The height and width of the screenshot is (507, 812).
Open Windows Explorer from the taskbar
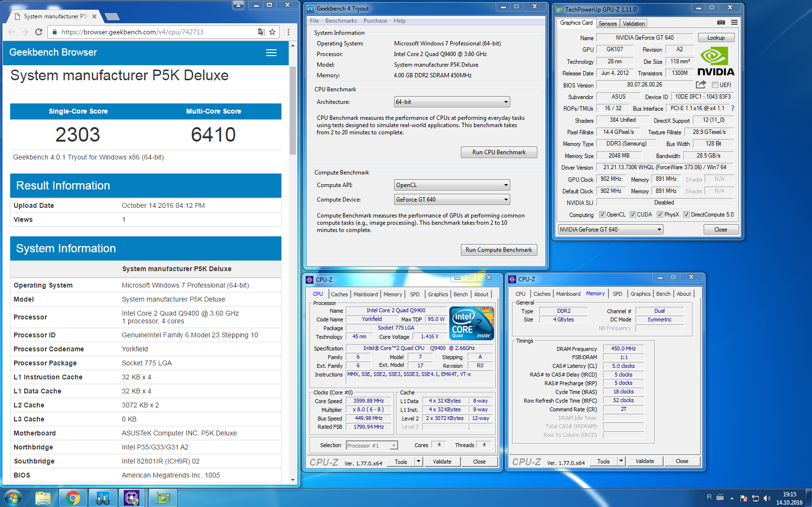point(43,498)
